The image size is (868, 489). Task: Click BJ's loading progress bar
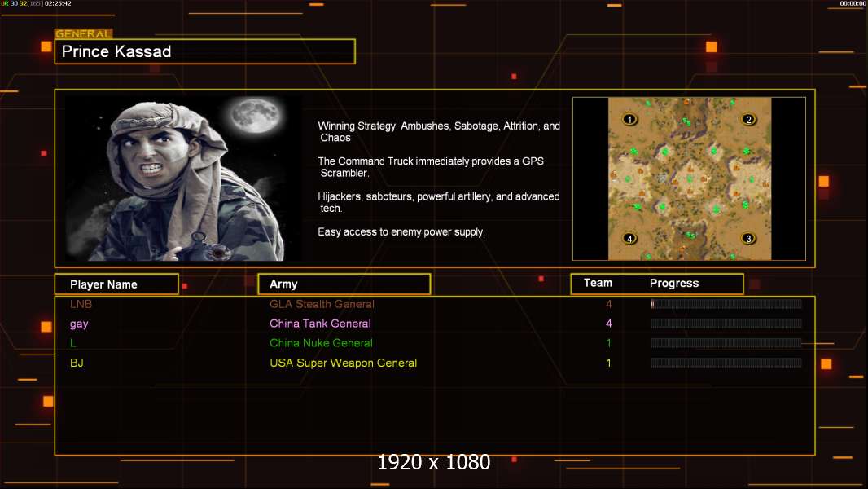[726, 363]
